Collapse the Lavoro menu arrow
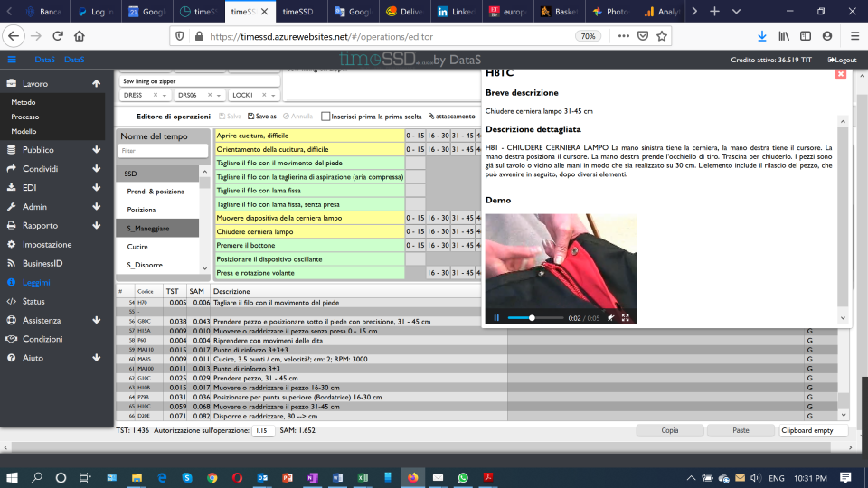 click(97, 83)
